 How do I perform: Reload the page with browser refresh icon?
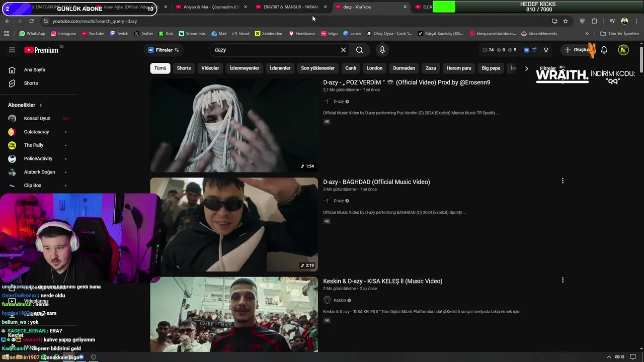point(31,21)
